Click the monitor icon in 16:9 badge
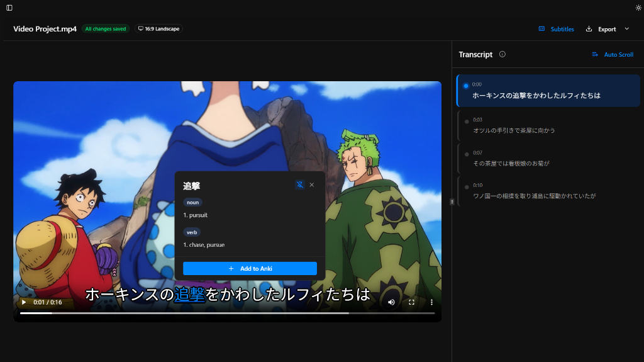The image size is (644, 362). click(x=140, y=29)
